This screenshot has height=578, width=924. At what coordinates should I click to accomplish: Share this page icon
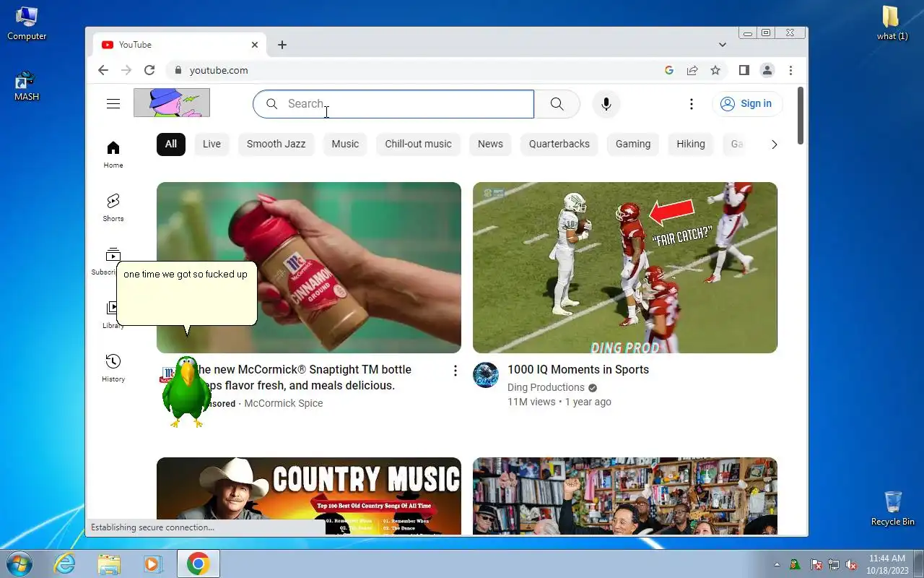pyautogui.click(x=692, y=70)
